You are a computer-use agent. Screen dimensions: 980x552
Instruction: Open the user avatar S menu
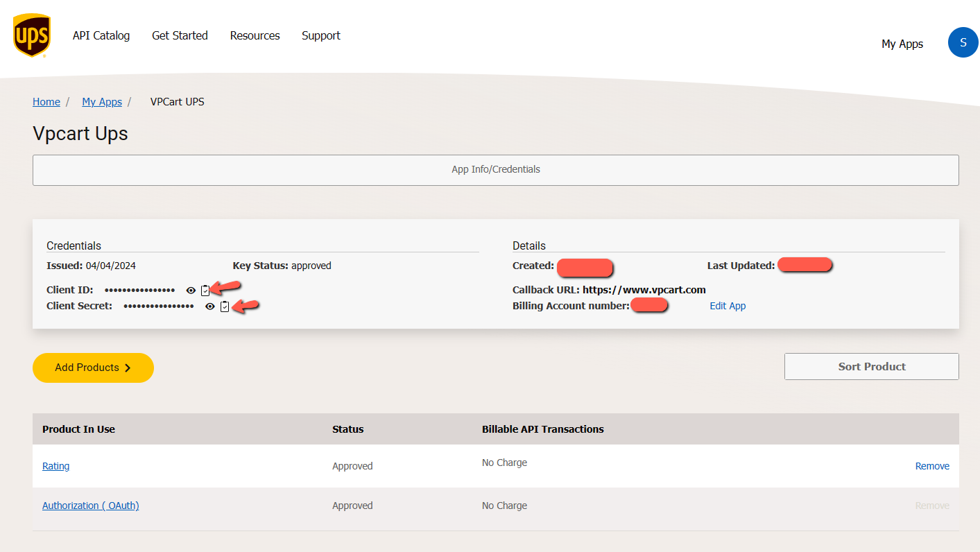[963, 42]
